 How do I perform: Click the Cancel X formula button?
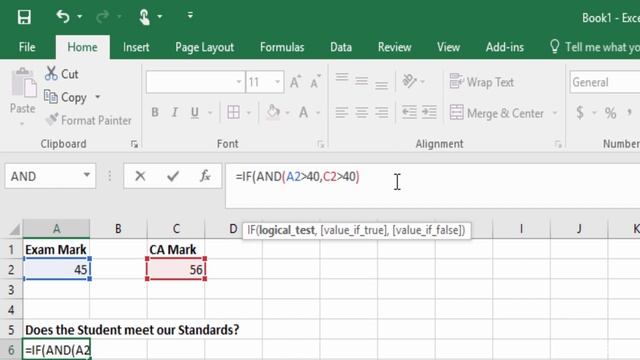pos(140,176)
